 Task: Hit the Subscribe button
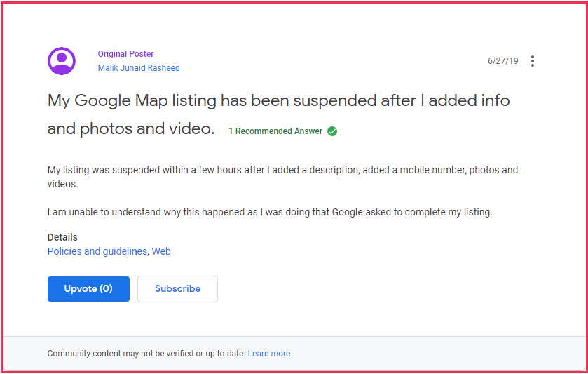[177, 288]
